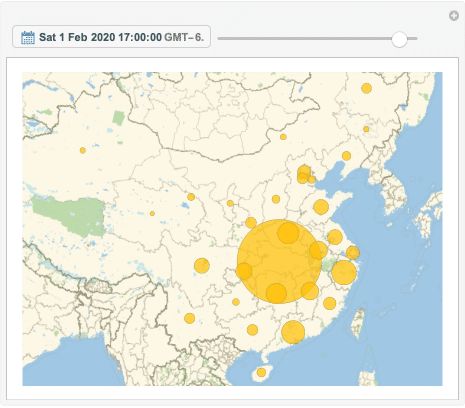Click the Liaoning bubble above Bohai Sea
This screenshot has width=465, height=408.
click(x=346, y=156)
